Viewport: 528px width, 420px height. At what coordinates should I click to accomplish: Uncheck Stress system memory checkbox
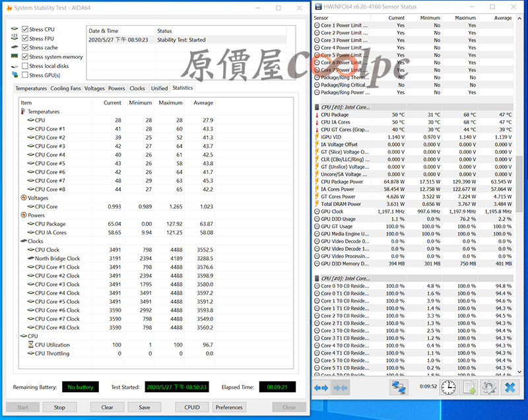click(x=25, y=57)
